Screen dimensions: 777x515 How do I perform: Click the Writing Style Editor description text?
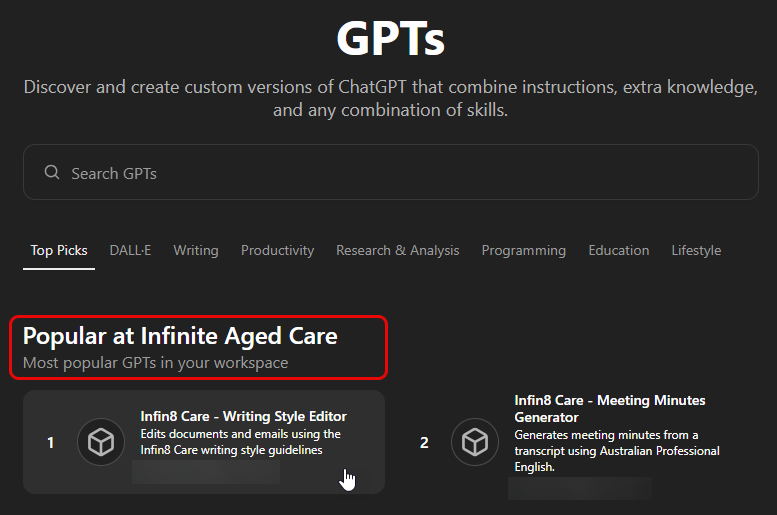point(240,442)
